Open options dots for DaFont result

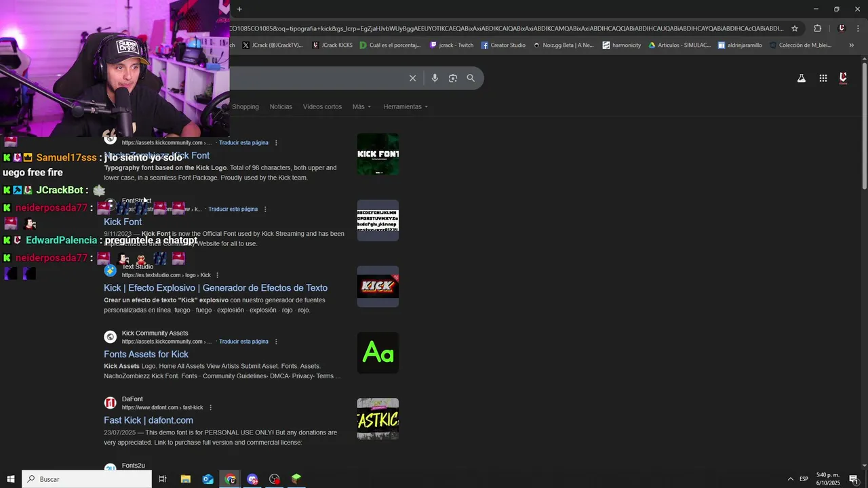coord(210,407)
